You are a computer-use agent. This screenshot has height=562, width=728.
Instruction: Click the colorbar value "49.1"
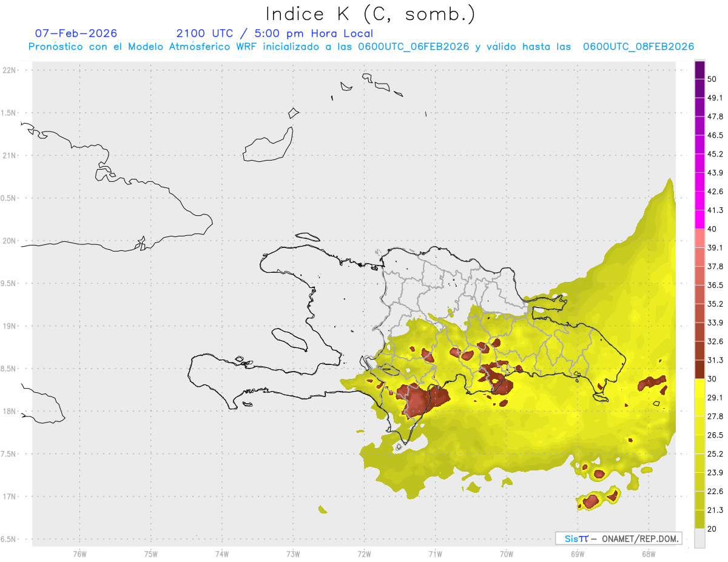coord(715,98)
